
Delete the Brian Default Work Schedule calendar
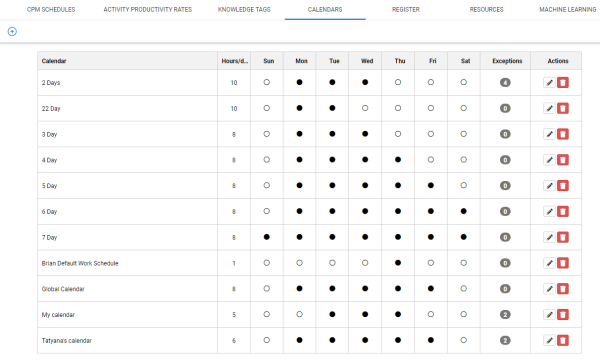pos(563,263)
